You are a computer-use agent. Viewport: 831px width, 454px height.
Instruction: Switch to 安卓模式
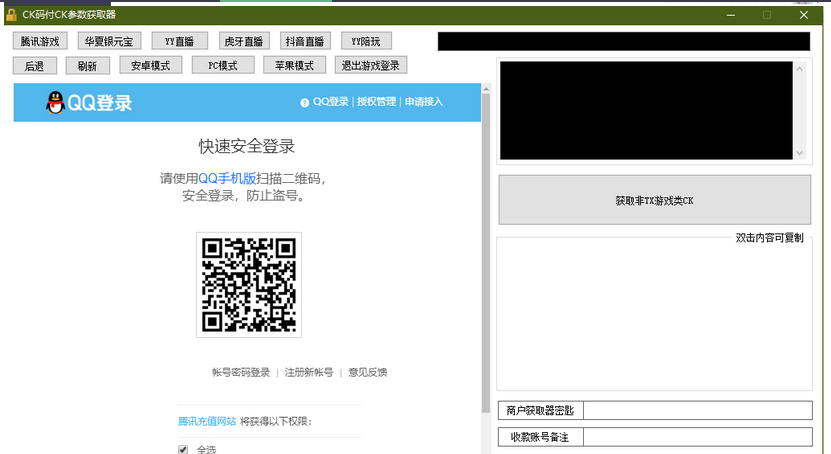tap(151, 65)
